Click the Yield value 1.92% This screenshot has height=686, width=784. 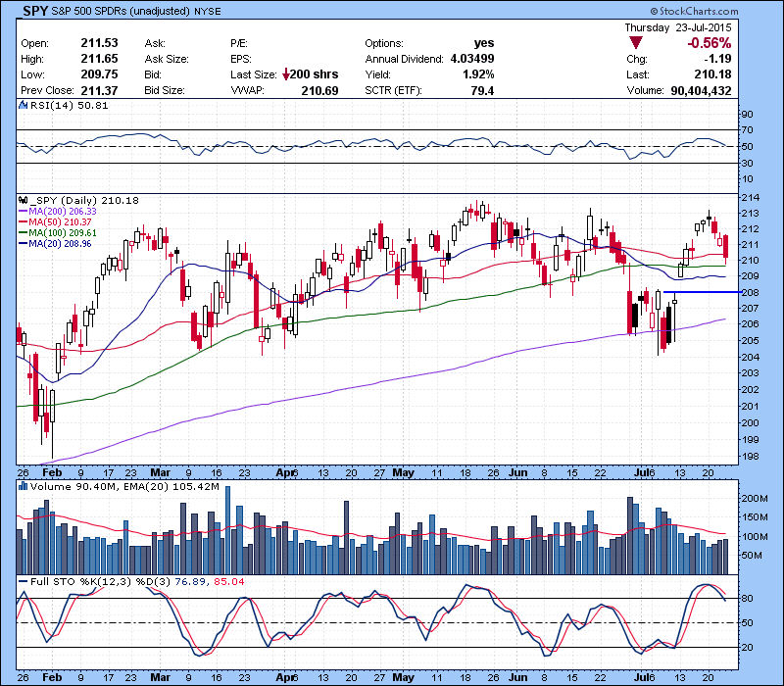click(478, 74)
